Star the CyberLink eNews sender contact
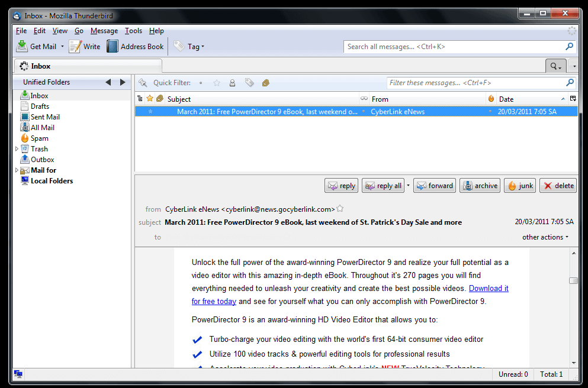This screenshot has height=388, width=588. [340, 209]
